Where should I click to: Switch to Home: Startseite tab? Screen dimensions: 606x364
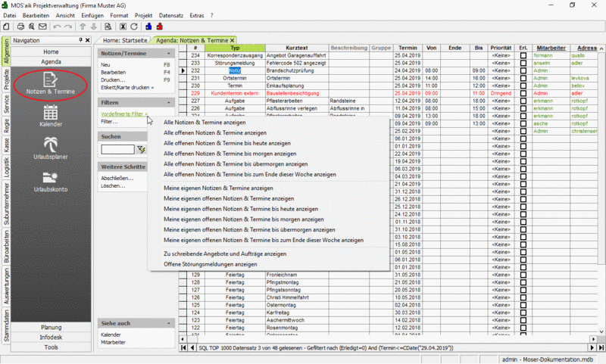pos(125,41)
